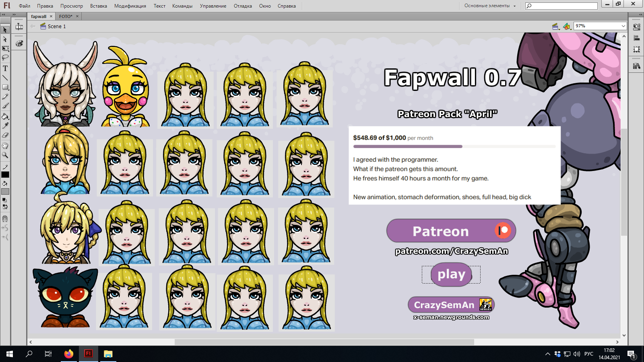This screenshot has width=644, height=362.
Task: Open the Файл menu
Action: tap(25, 6)
